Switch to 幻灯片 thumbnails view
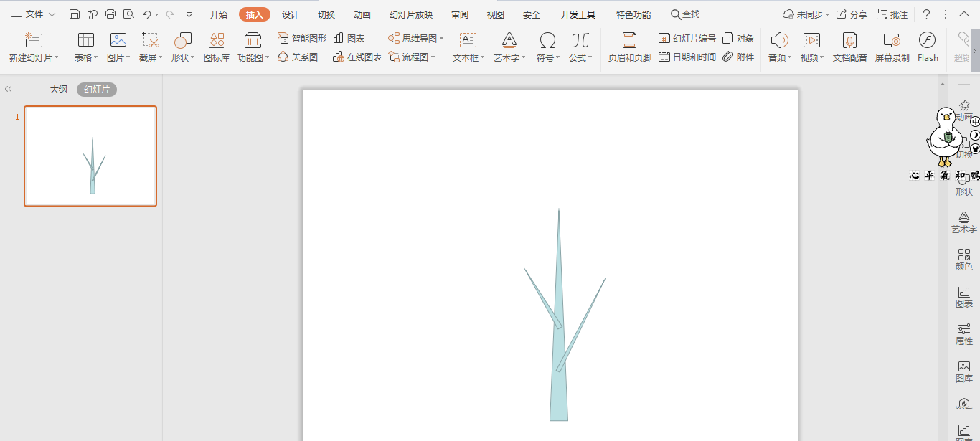The image size is (980, 441). tap(97, 90)
